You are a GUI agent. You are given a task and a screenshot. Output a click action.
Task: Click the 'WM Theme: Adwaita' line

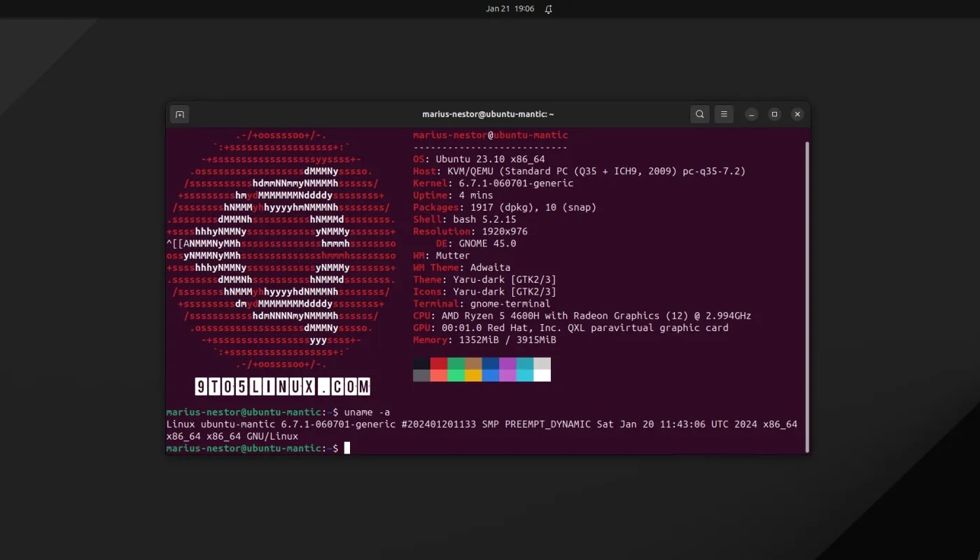pyautogui.click(x=461, y=267)
